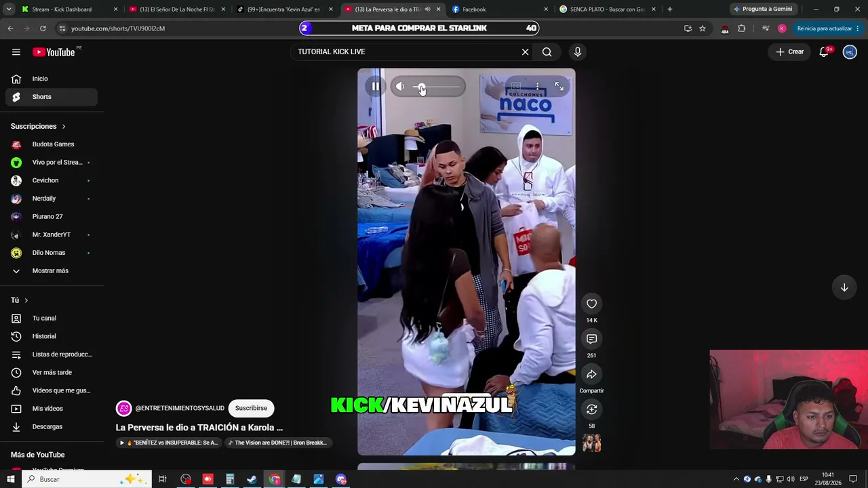The width and height of the screenshot is (868, 488).
Task: Enter fullscreen on the Shorts player
Action: click(x=559, y=86)
